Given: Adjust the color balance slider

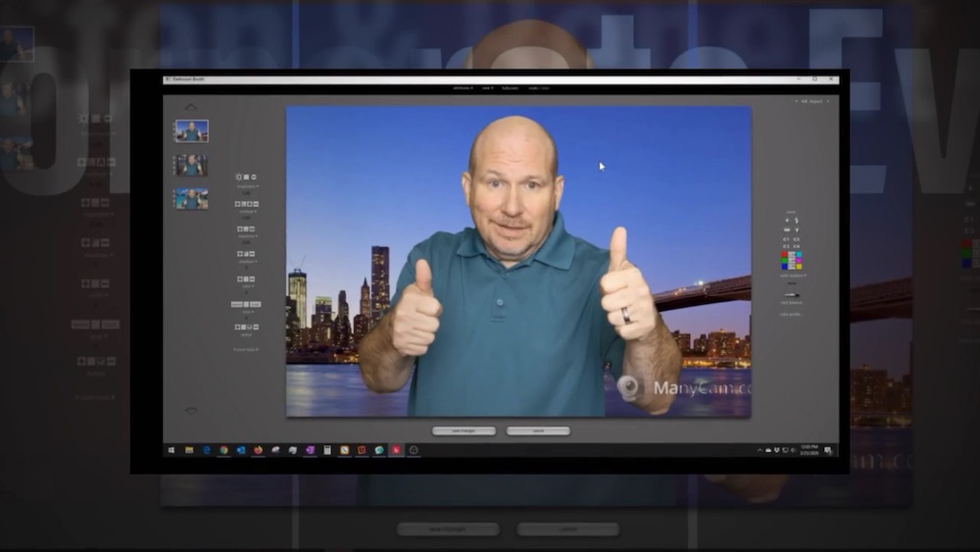Looking at the screenshot, I should 791,295.
